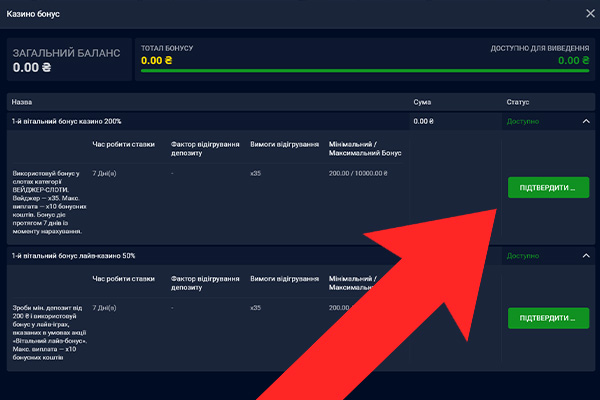The image size is (600, 400).
Task: Close the Казино бонус dialog
Action: tap(587, 13)
